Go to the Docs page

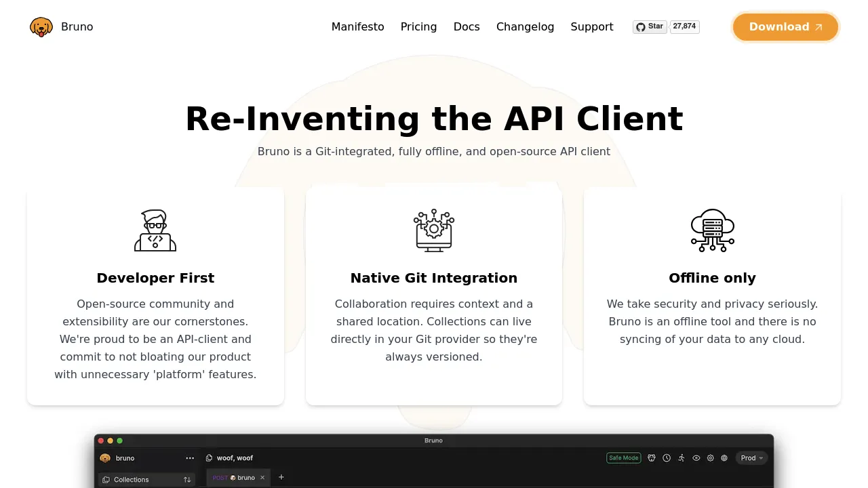[467, 27]
